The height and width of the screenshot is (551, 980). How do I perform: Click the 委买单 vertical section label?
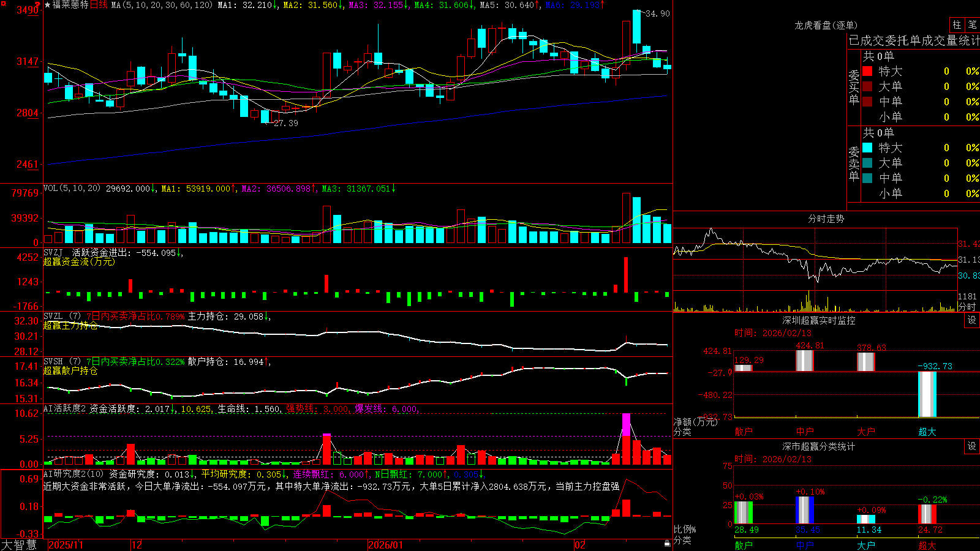[x=854, y=88]
